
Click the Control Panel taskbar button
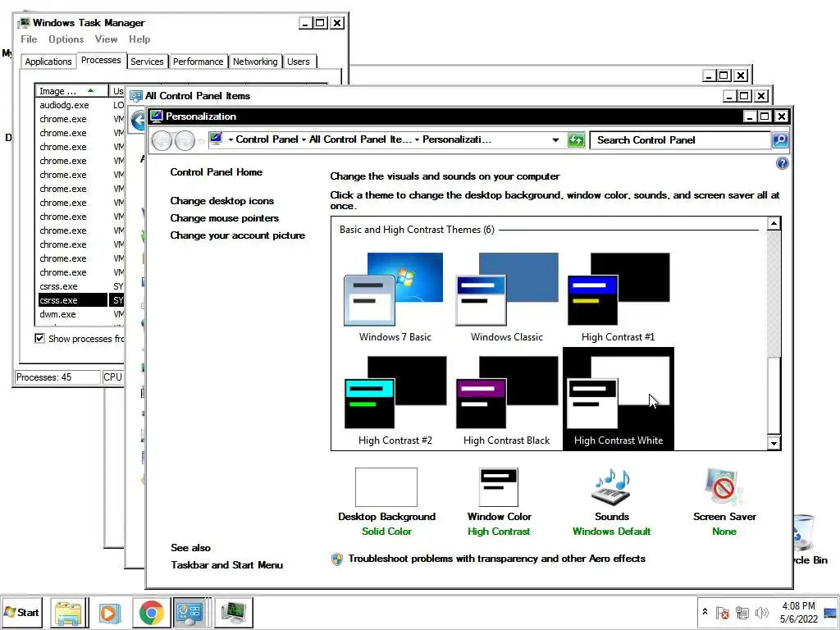189,612
